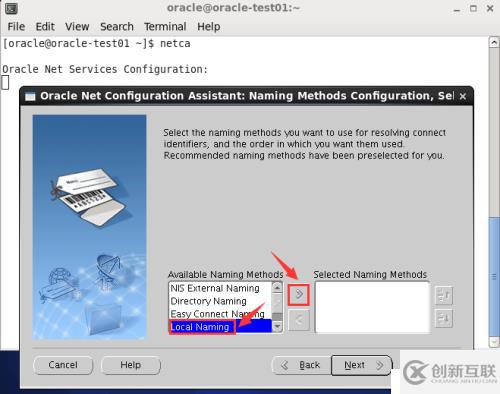The image size is (500, 394).
Task: Close the Net Configuration Assistant dialog
Action: tap(463, 96)
